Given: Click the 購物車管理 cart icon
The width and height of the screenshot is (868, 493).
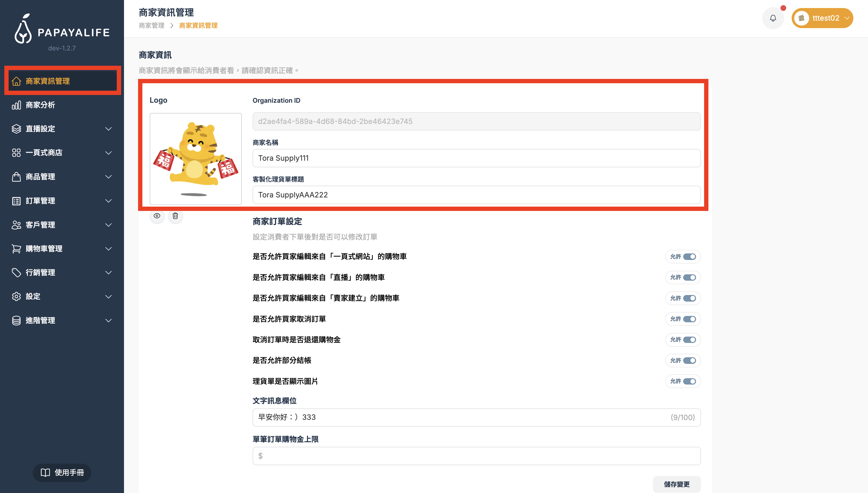Looking at the screenshot, I should click(x=17, y=249).
